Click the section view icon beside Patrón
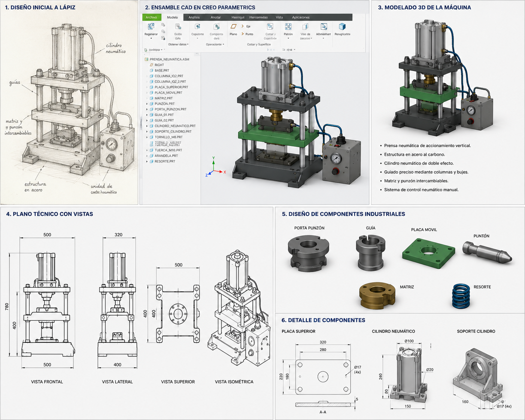The height and width of the screenshot is (420, 525). 305,27
